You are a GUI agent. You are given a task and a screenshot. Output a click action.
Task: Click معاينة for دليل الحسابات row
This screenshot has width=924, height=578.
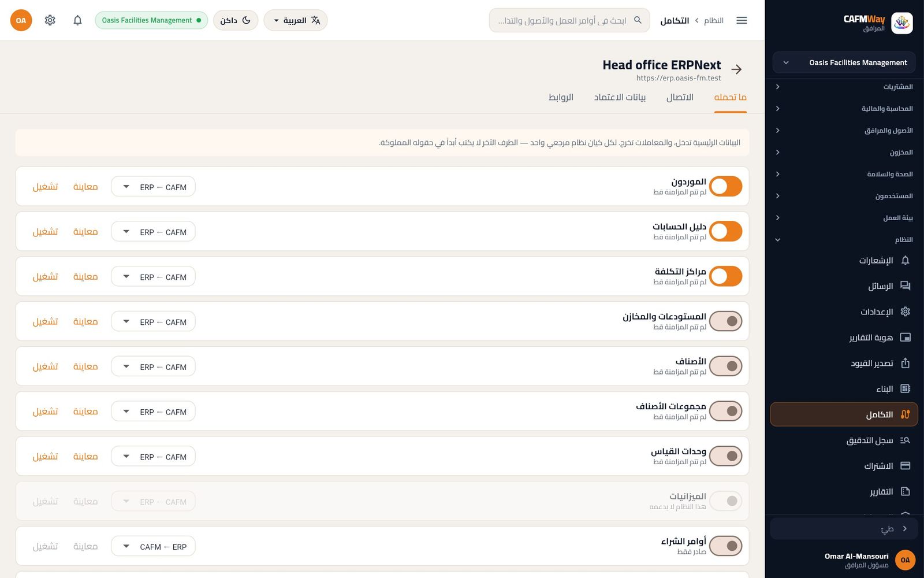coord(85,232)
